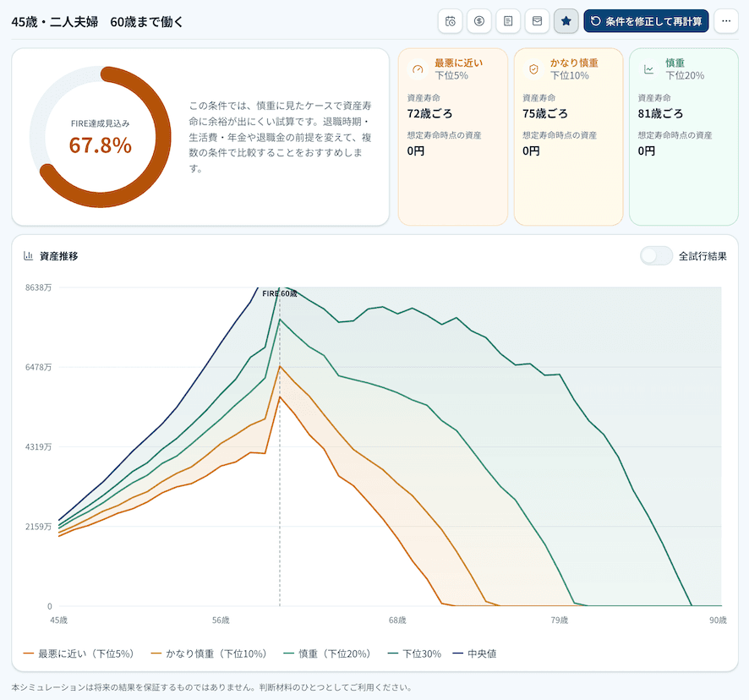Viewport: 749px width, 700px height.
Task: Toggle legend item 下位30%
Action: [x=414, y=654]
